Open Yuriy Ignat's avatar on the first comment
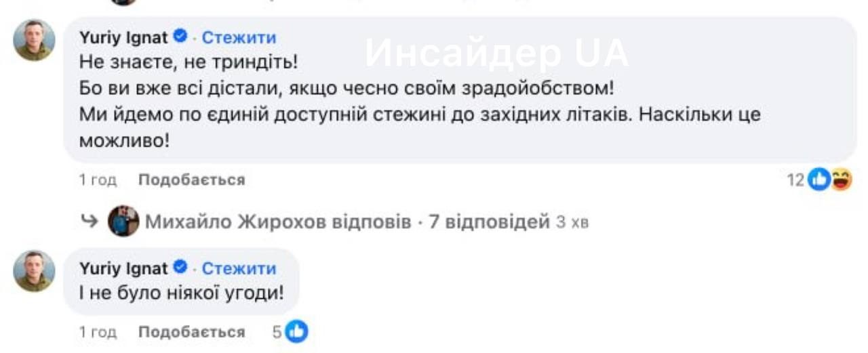 (x=34, y=41)
